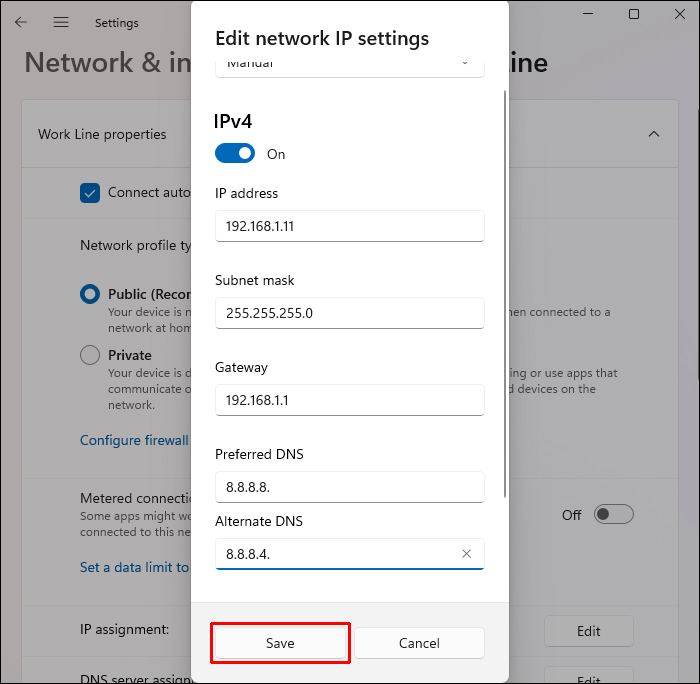Save the network IP settings
700x684 pixels.
click(x=280, y=643)
